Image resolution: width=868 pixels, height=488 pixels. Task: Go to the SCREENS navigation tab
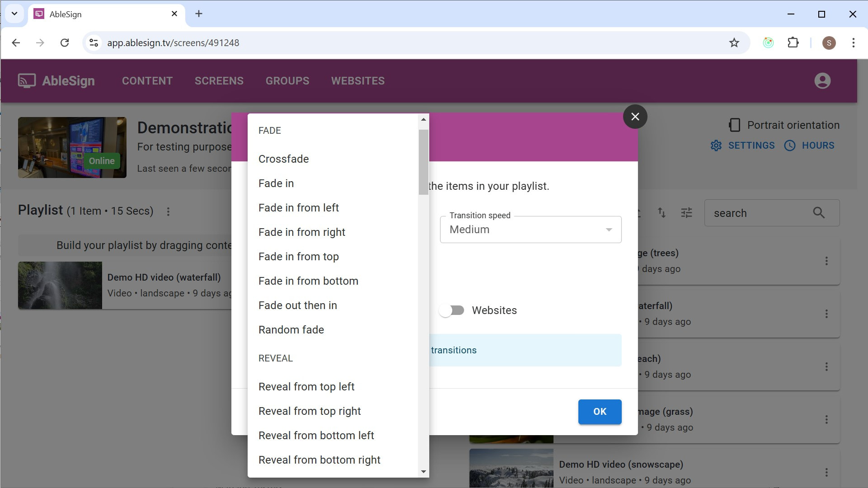coord(219,81)
